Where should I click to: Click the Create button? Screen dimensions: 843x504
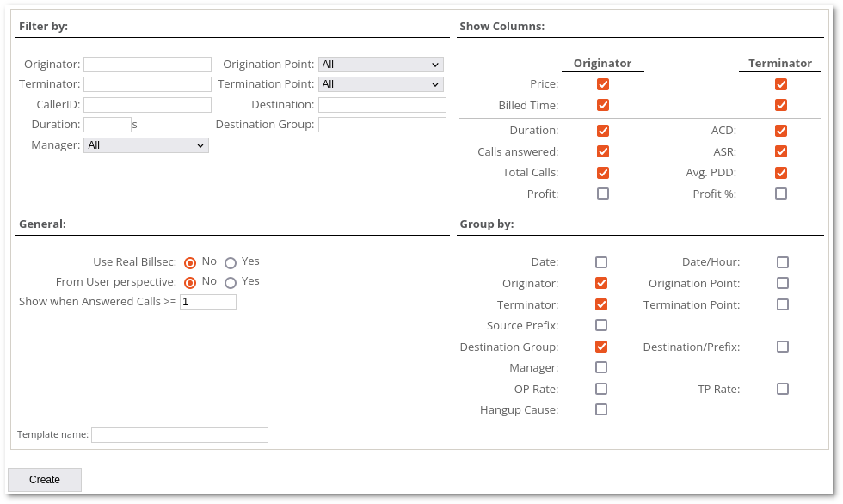[45, 480]
